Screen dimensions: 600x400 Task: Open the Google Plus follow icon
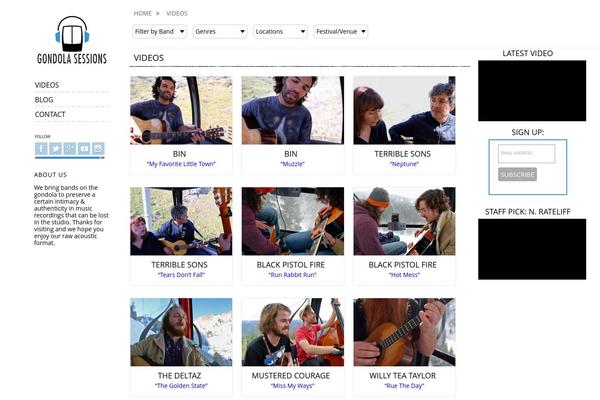pyautogui.click(x=70, y=149)
